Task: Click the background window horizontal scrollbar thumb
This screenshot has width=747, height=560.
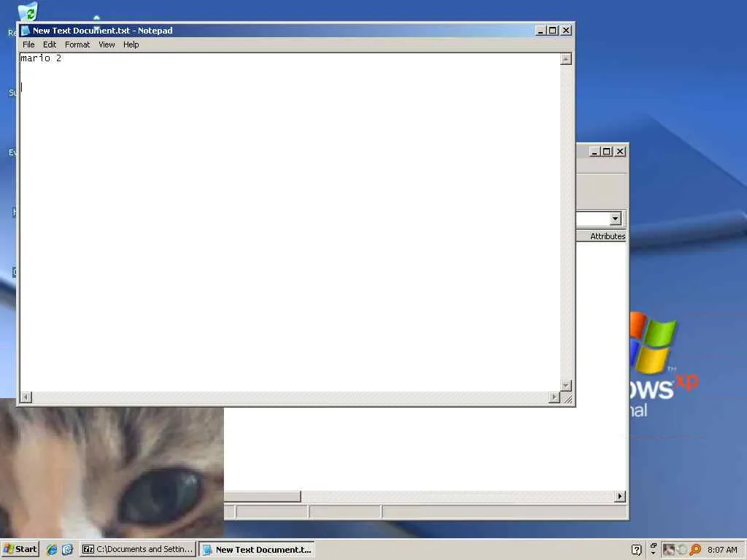Action: (x=263, y=496)
